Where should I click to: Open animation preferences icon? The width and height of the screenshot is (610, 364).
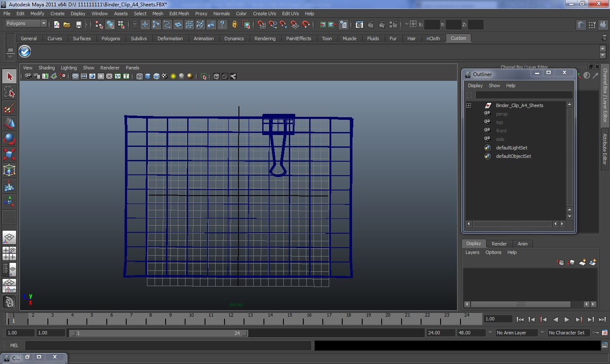tap(604, 333)
